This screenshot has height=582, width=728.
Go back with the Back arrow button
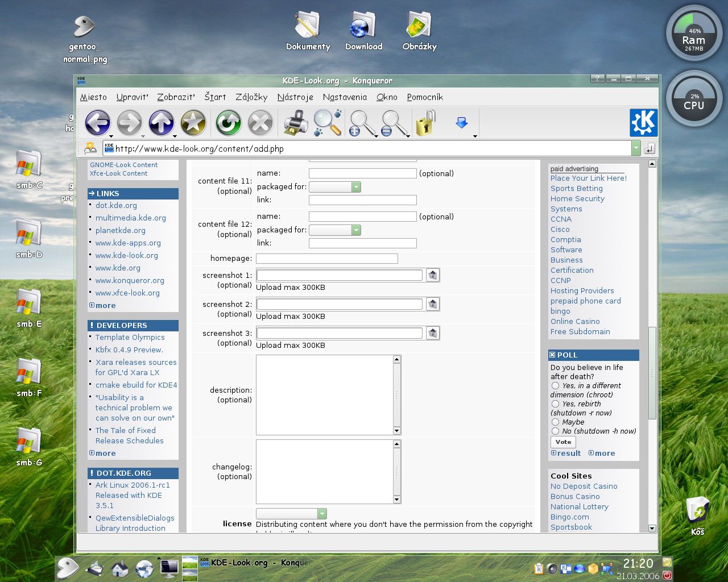pos(97,123)
